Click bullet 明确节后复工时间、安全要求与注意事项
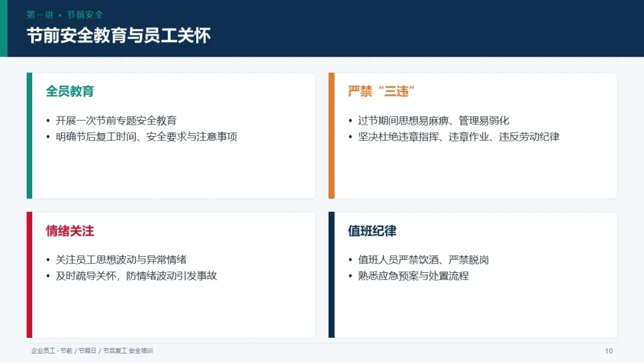The image size is (644, 363). (x=147, y=137)
